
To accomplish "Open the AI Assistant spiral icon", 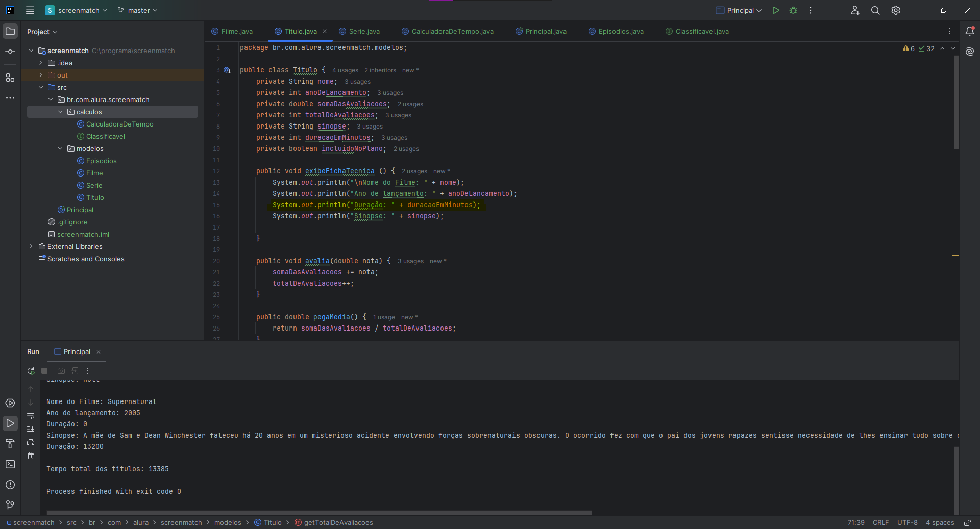I will 970,52.
